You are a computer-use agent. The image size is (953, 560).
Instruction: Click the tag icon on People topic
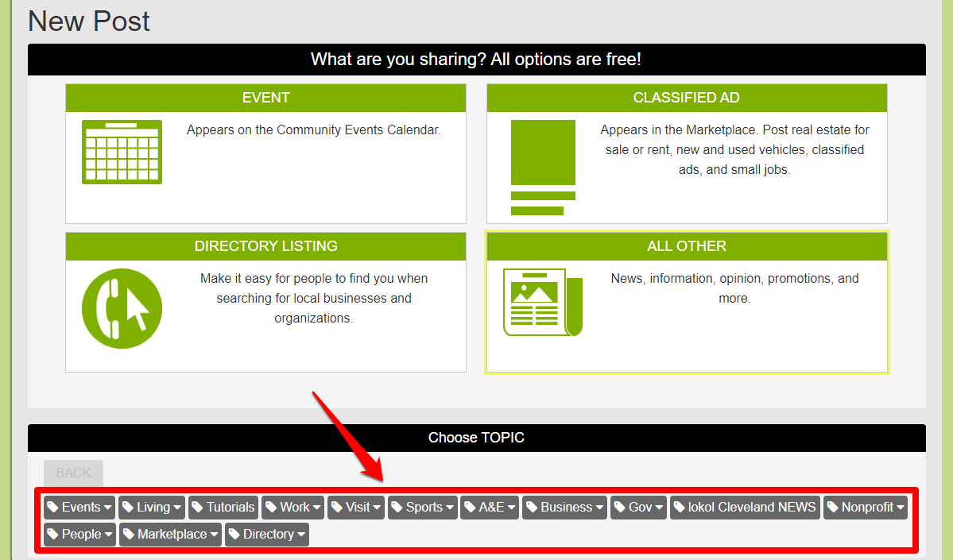(53, 534)
